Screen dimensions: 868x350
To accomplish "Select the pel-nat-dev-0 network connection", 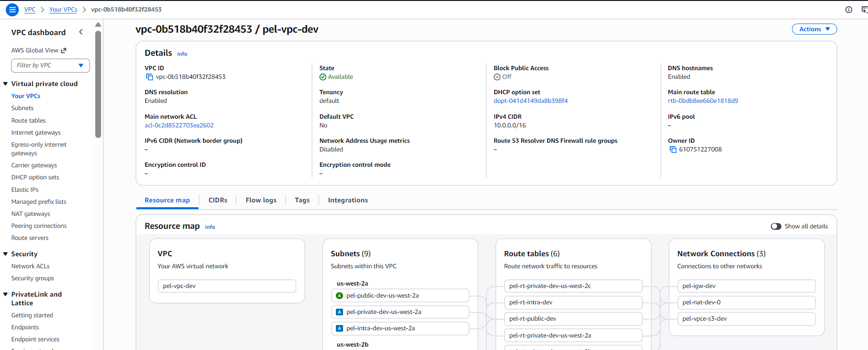I will coord(746,302).
